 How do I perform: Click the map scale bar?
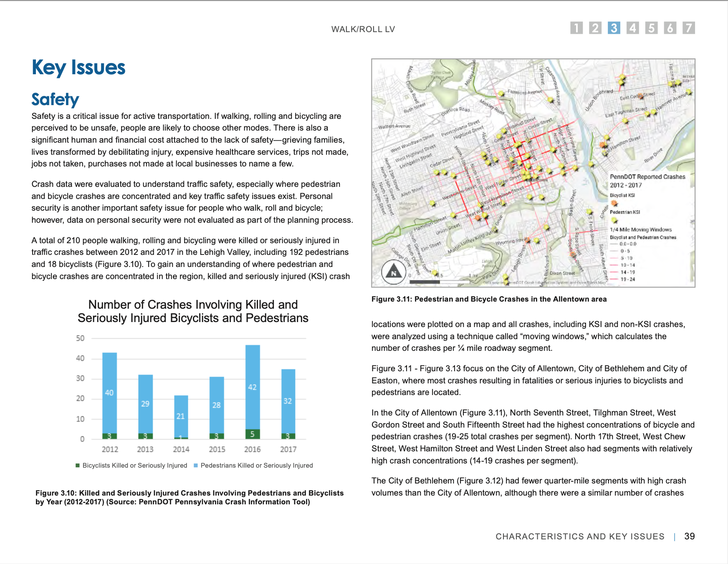[440, 282]
